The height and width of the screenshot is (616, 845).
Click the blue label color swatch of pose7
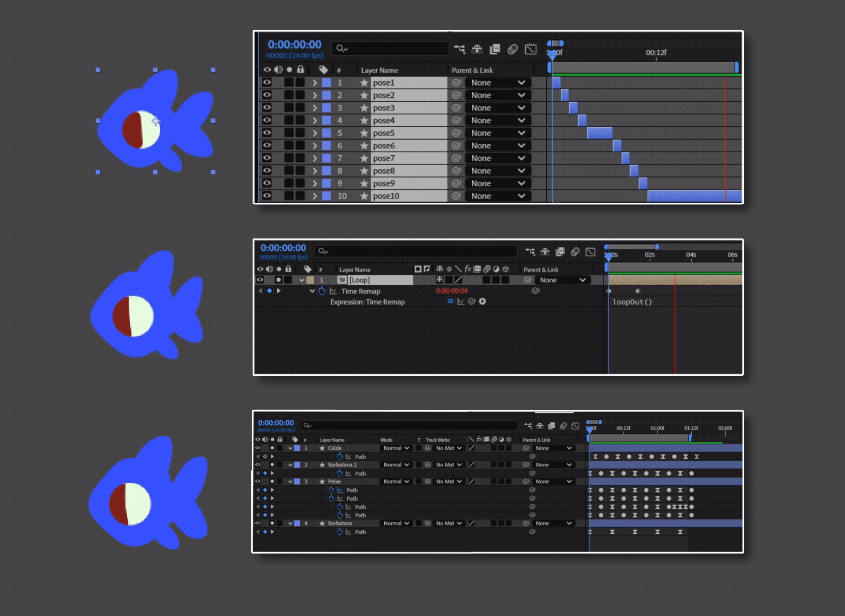327,158
